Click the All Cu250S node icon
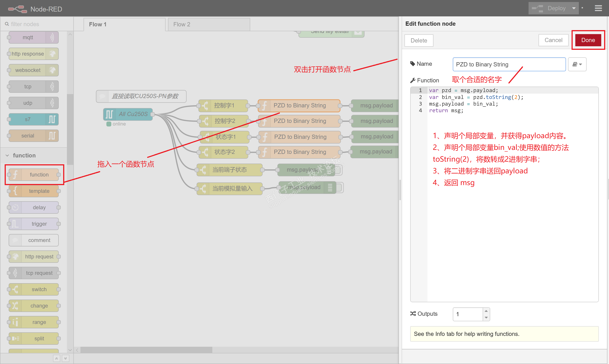 [x=109, y=114]
